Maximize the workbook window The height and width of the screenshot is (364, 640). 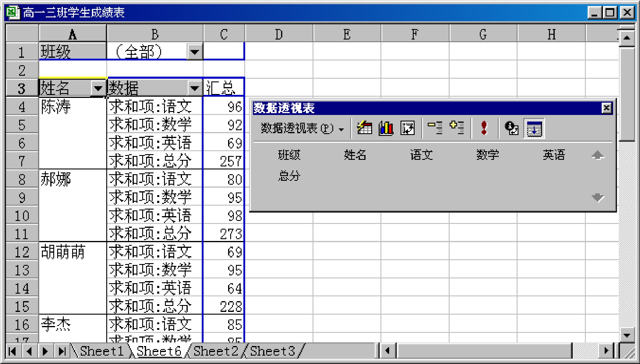(610, 13)
